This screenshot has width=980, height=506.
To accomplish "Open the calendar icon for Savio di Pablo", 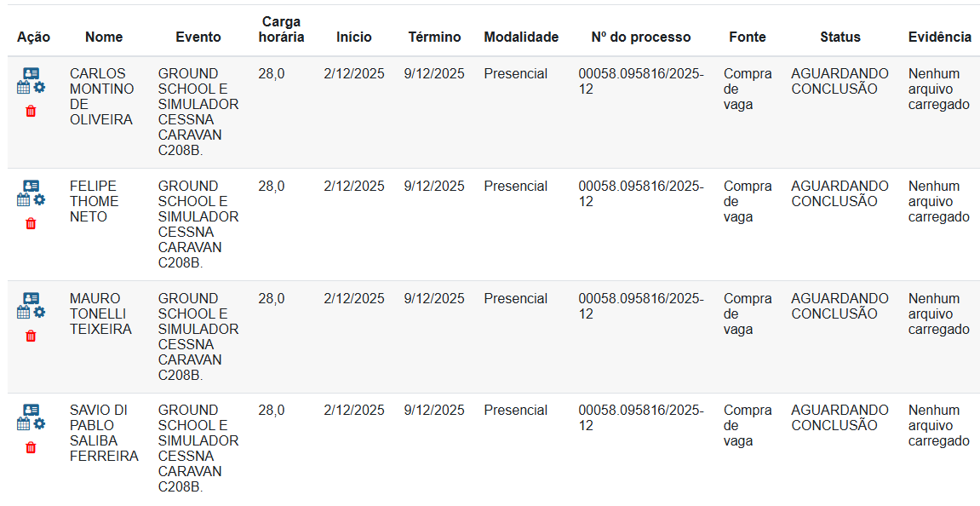I will 24,424.
